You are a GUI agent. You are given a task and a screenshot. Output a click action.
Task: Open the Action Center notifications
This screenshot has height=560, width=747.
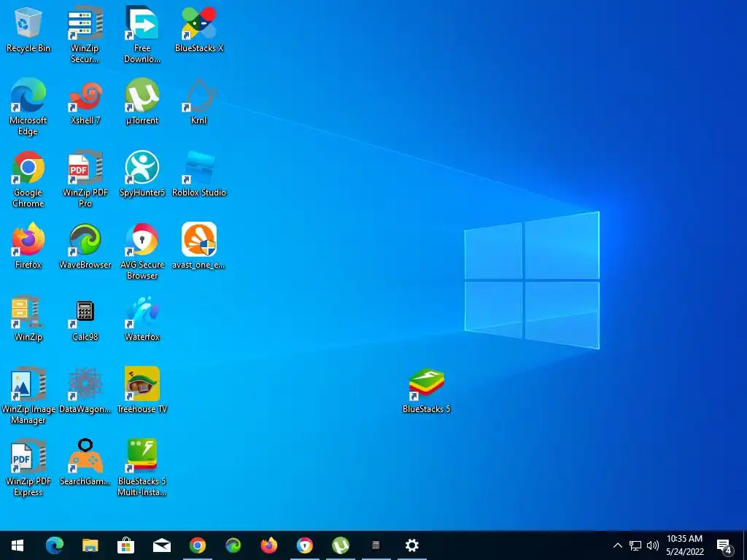pos(724,545)
